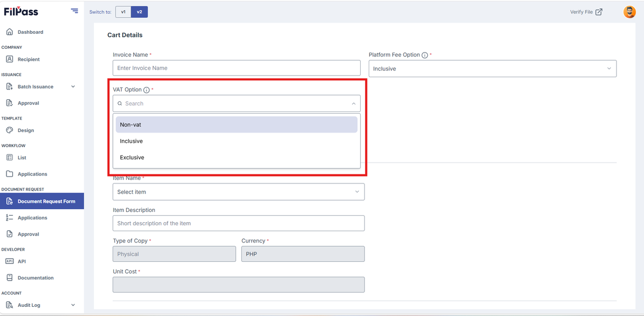Click the Workflow Applications folder icon
This screenshot has width=644, height=316.
point(9,174)
